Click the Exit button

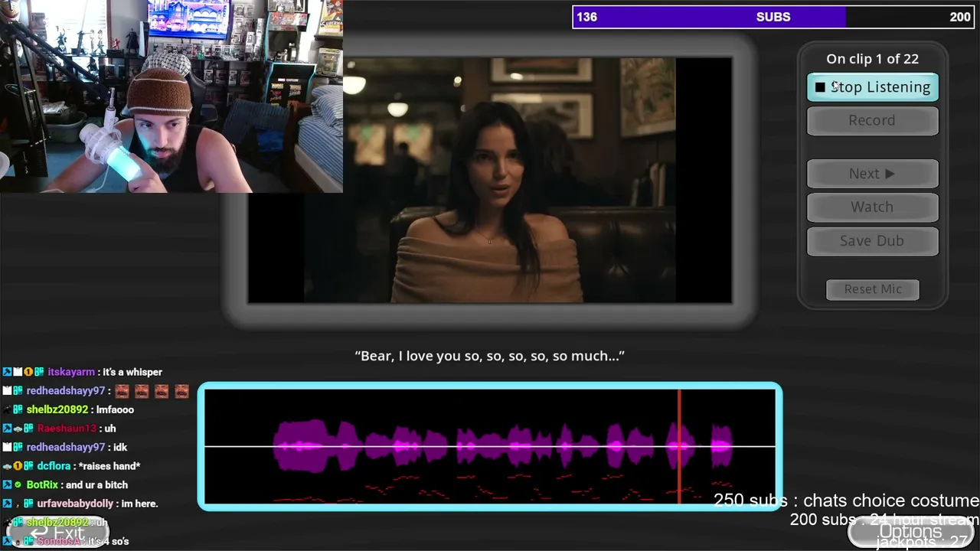(x=57, y=533)
